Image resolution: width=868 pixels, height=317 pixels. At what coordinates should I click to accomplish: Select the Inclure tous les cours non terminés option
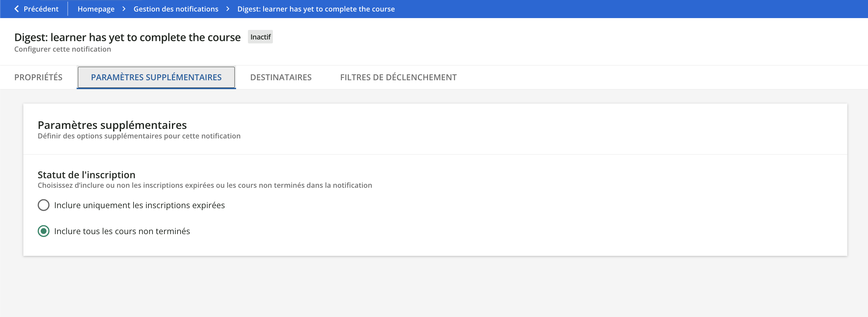click(x=43, y=231)
